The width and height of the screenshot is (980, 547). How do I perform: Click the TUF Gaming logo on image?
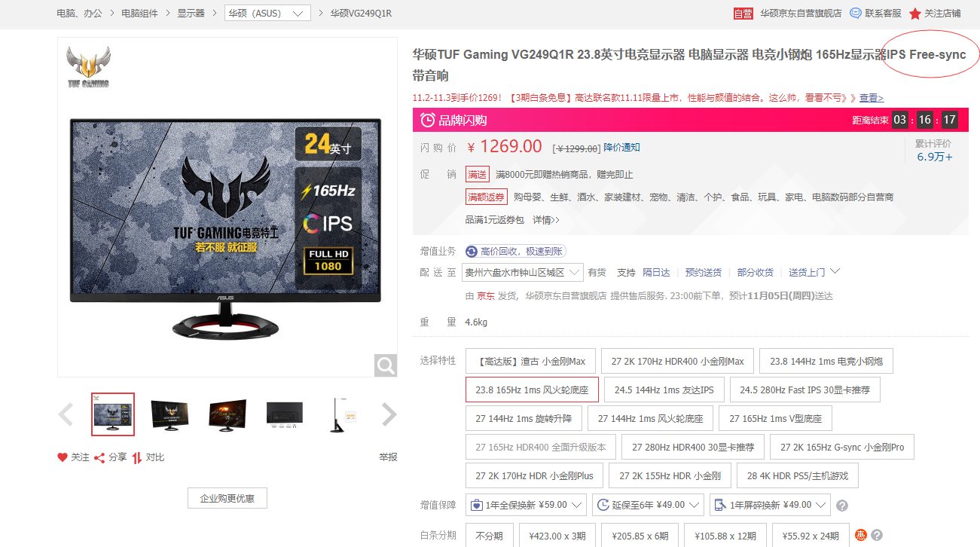pos(88,67)
